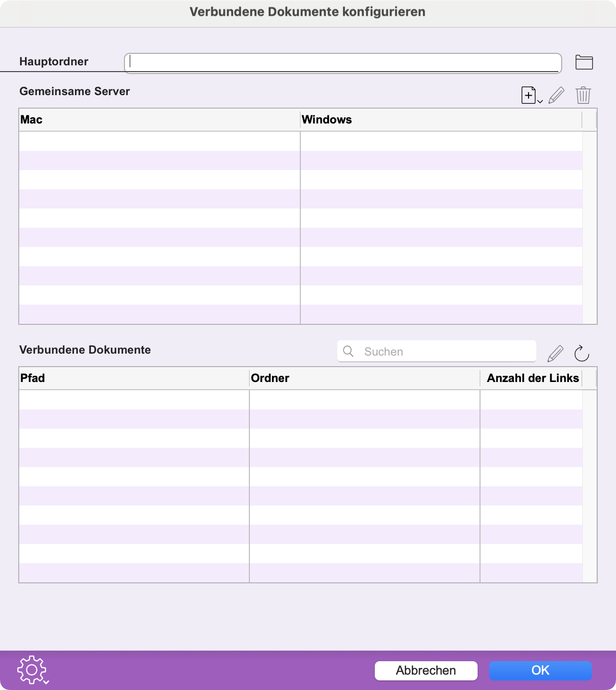Screen dimensions: 616x690
Task: Click the Suchen search field
Action: pyautogui.click(x=437, y=351)
